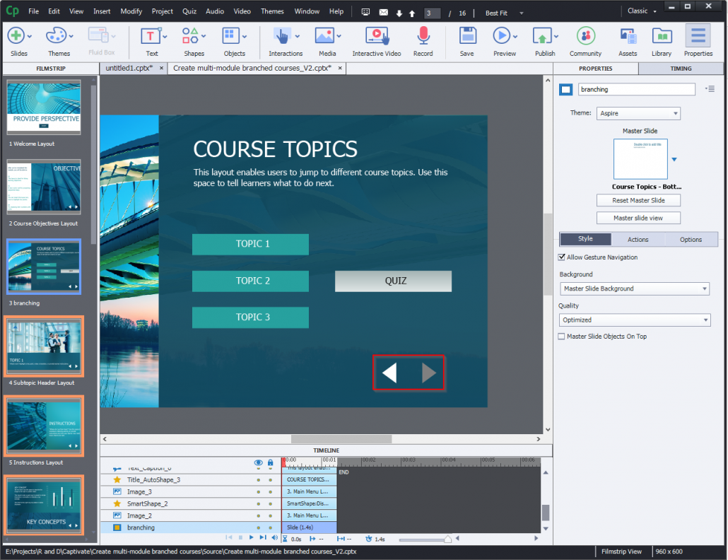
Task: Click the Reset Master Slide button
Action: [x=638, y=200]
